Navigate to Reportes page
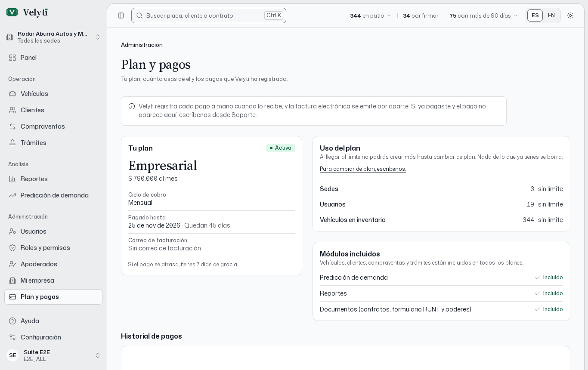The image size is (588, 370). [53, 179]
